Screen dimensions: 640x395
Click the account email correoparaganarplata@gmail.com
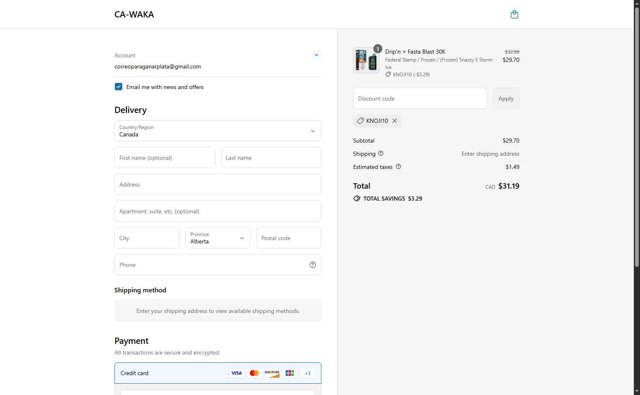[158, 67]
